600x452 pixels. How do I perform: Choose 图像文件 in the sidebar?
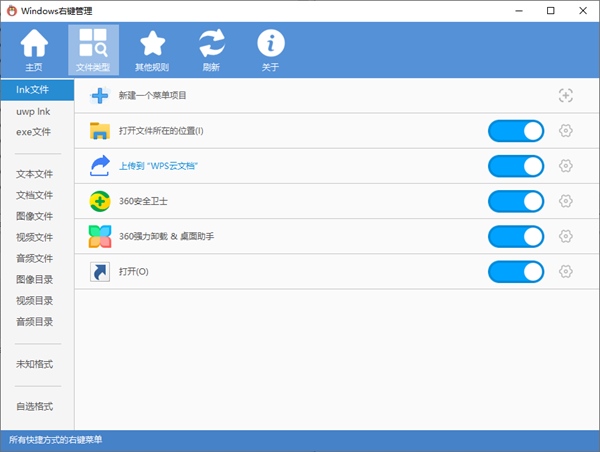pyautogui.click(x=34, y=216)
